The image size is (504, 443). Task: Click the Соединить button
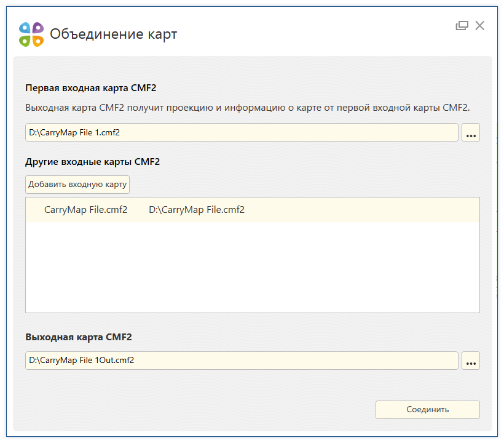[x=428, y=410]
